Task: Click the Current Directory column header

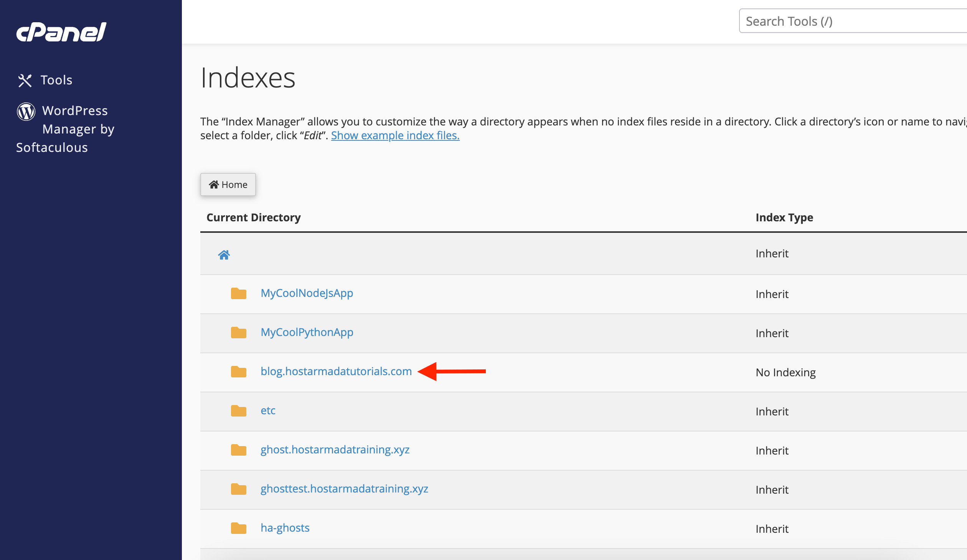Action: pos(254,217)
